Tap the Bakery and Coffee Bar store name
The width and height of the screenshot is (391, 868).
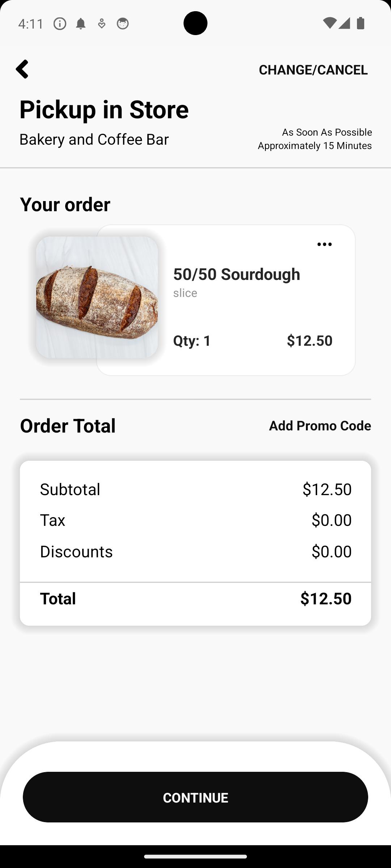point(94,139)
